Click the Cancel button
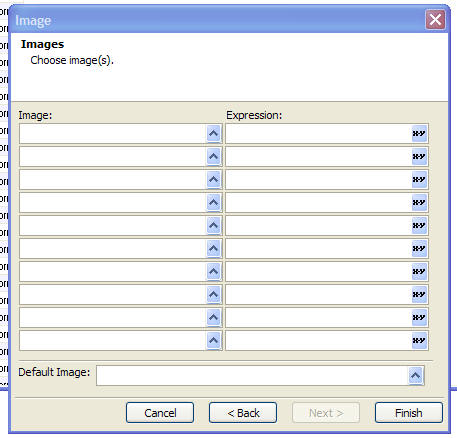The image size is (457, 438). [160, 413]
